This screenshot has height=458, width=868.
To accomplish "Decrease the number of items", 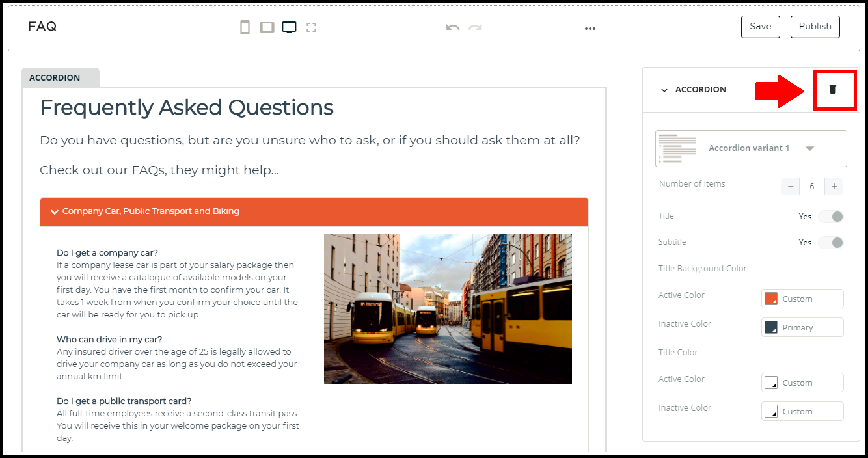I will click(791, 187).
